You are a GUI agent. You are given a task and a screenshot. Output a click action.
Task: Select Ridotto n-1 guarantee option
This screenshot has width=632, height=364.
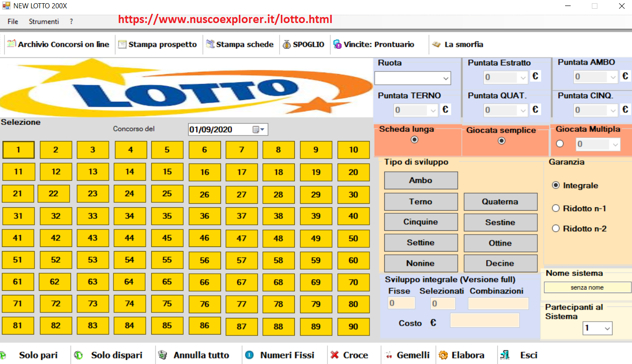point(555,208)
